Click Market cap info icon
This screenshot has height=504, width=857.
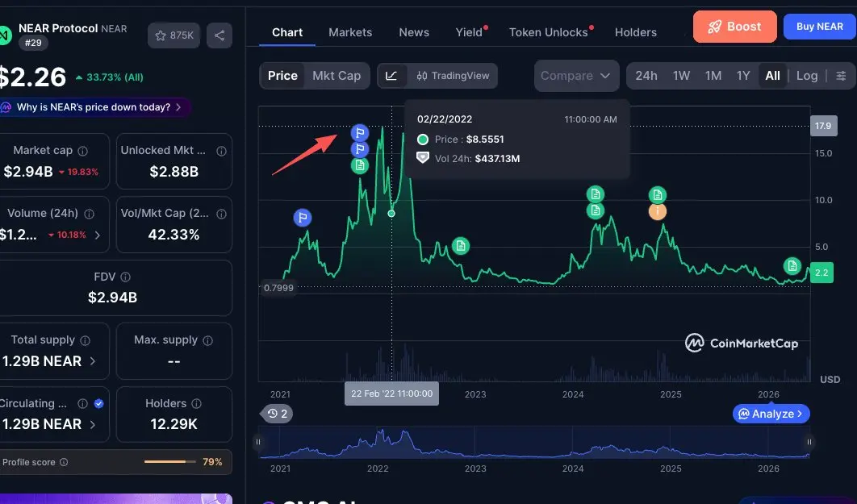click(82, 151)
